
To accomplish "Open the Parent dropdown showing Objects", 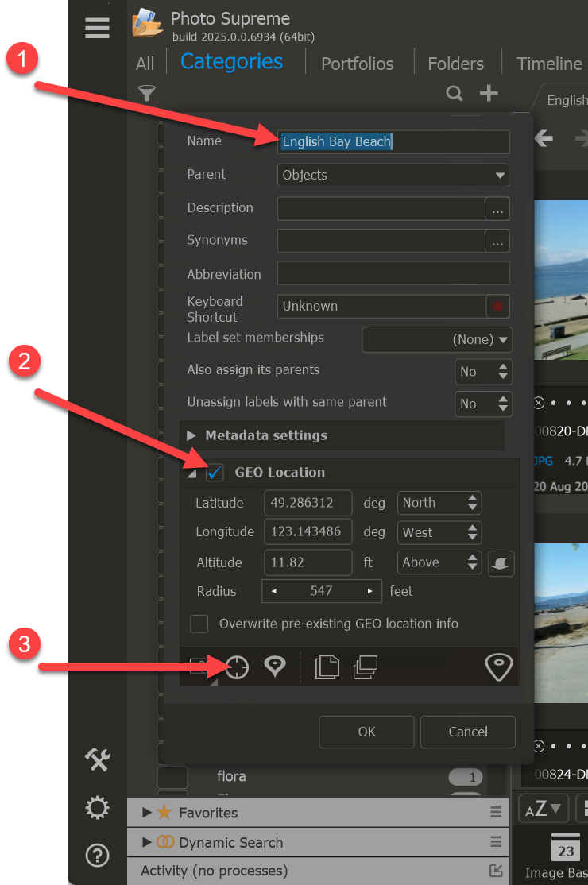I will 393,175.
